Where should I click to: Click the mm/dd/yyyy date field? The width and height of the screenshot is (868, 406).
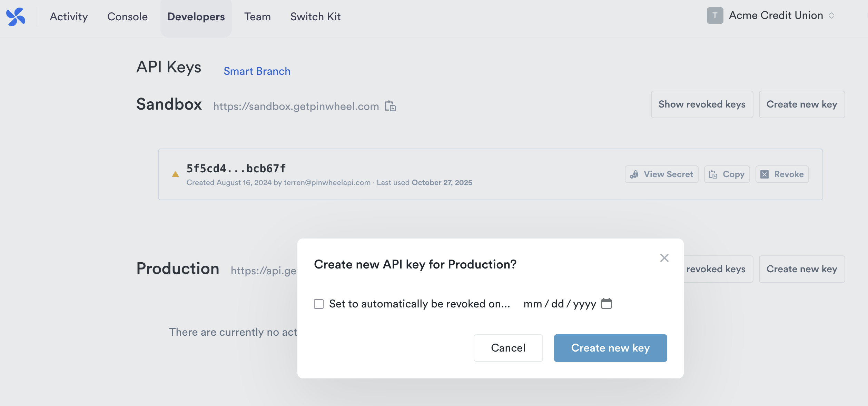point(559,304)
